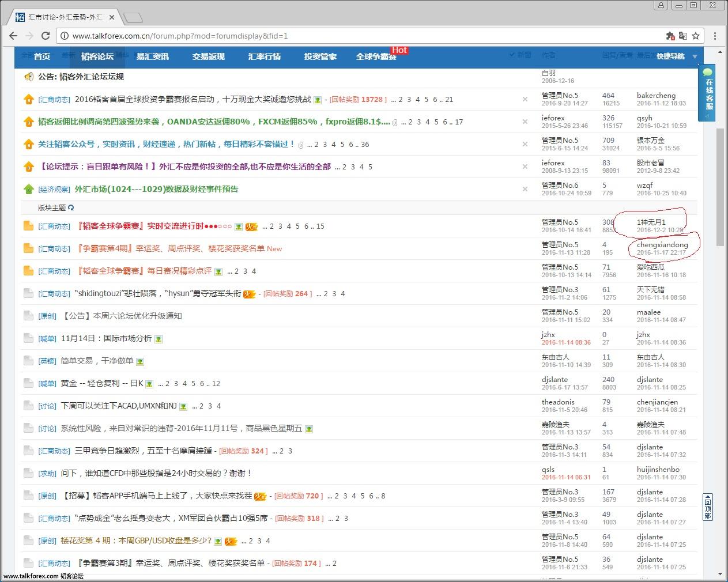
Task: Jump to page 12 of 黄金 轻仓复利 thread
Action: point(216,384)
